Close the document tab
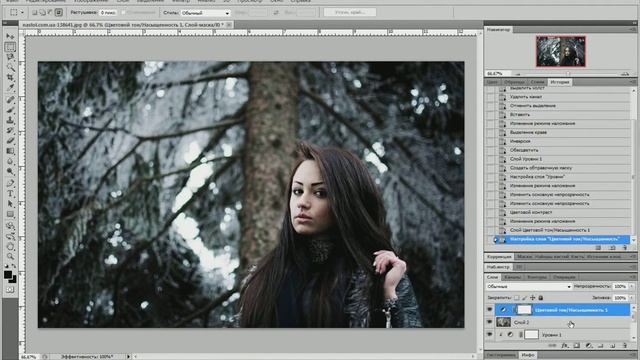The width and height of the screenshot is (640, 360). point(229,25)
